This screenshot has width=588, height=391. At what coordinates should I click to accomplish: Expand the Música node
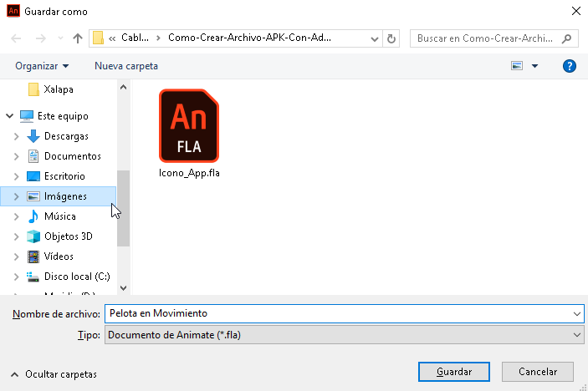click(16, 216)
